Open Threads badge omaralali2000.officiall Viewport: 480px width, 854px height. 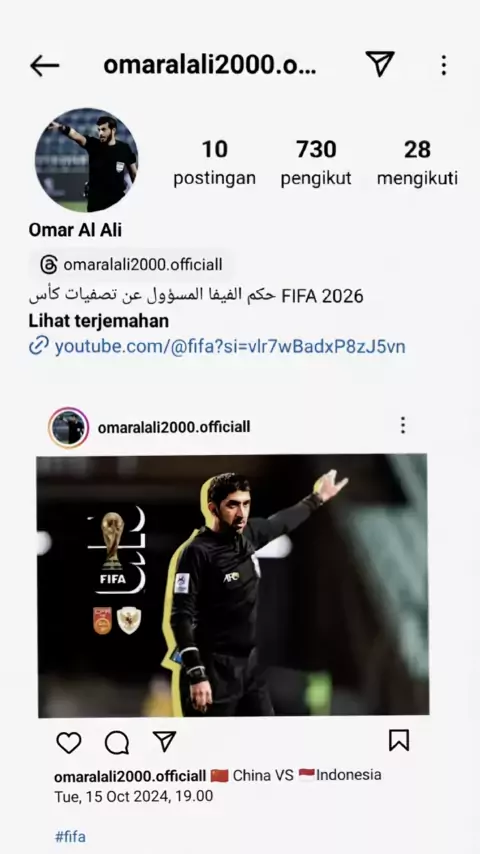click(132, 265)
